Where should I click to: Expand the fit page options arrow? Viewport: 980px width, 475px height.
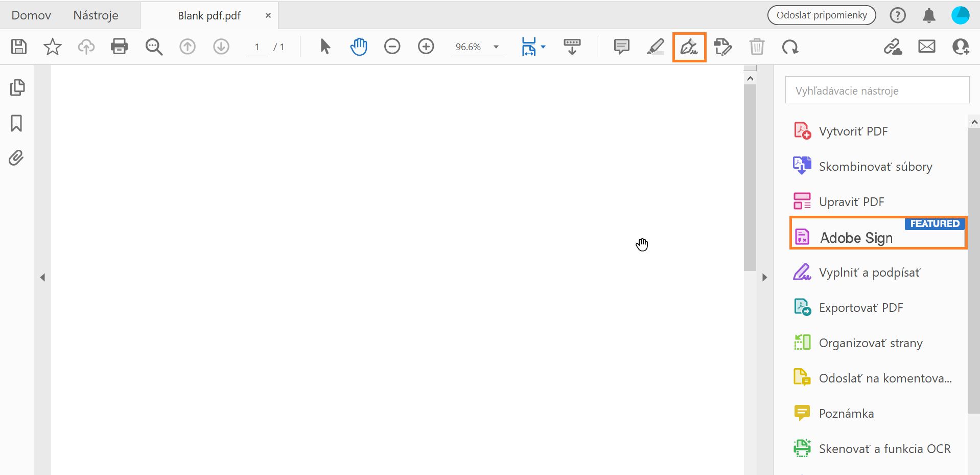tap(543, 47)
